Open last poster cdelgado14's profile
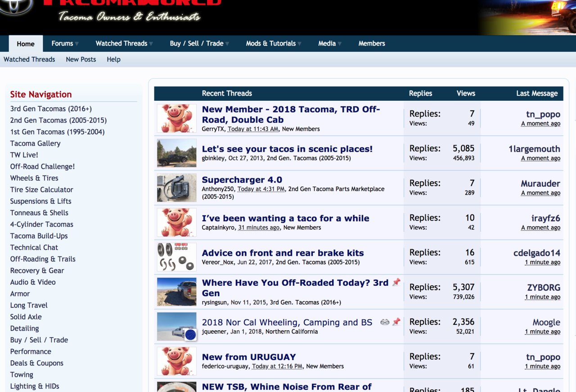The width and height of the screenshot is (576, 392). click(x=537, y=253)
